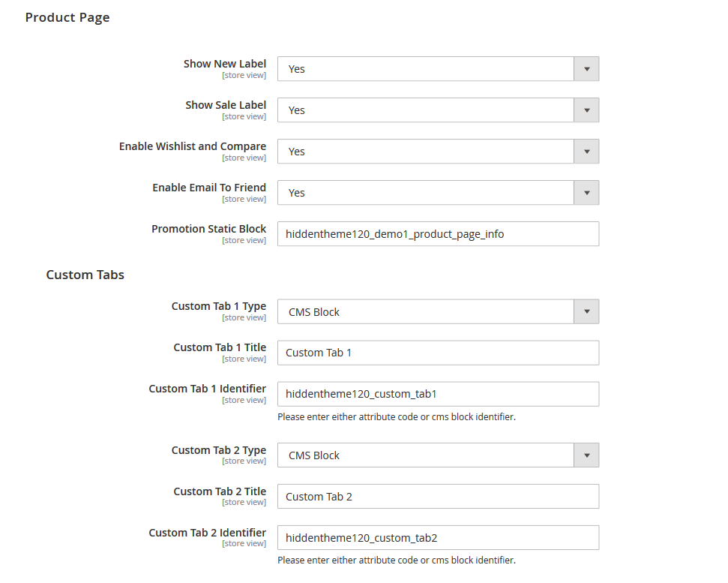The width and height of the screenshot is (728, 583).
Task: Select the Promotion Static Block input field
Action: [x=437, y=233]
